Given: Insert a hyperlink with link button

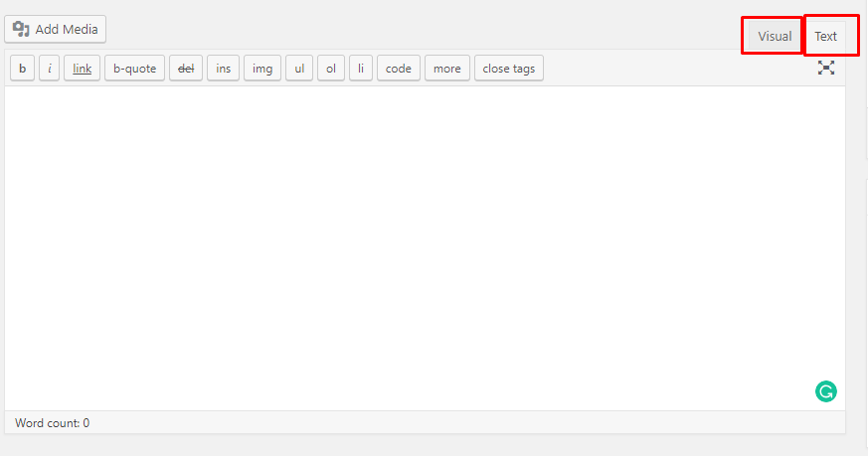Looking at the screenshot, I should pyautogui.click(x=82, y=69).
